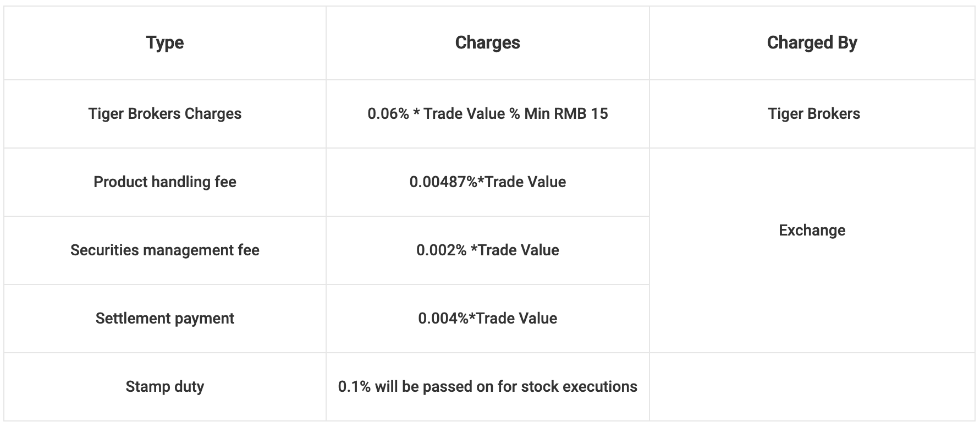
Task: Click the '0.06%' rate value
Action: 388,114
